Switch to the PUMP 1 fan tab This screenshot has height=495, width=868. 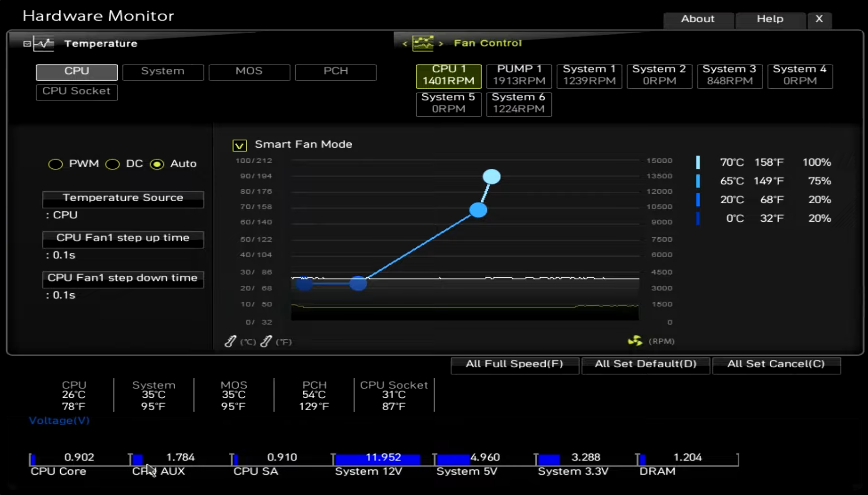coord(519,75)
